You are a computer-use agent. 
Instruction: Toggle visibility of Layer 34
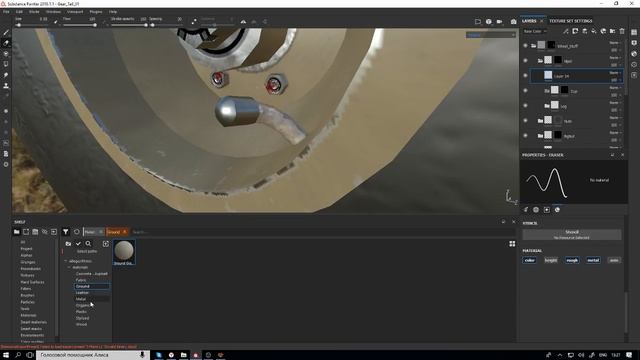coord(525,76)
